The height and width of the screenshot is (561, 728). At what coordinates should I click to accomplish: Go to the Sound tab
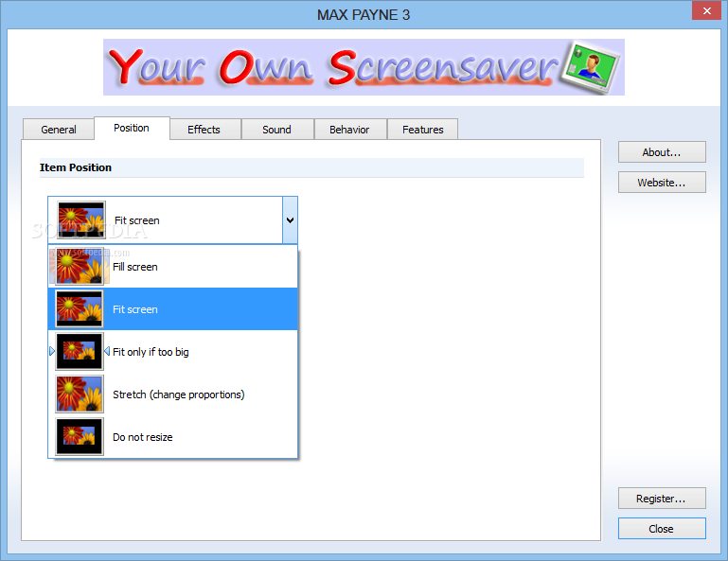pyautogui.click(x=277, y=130)
